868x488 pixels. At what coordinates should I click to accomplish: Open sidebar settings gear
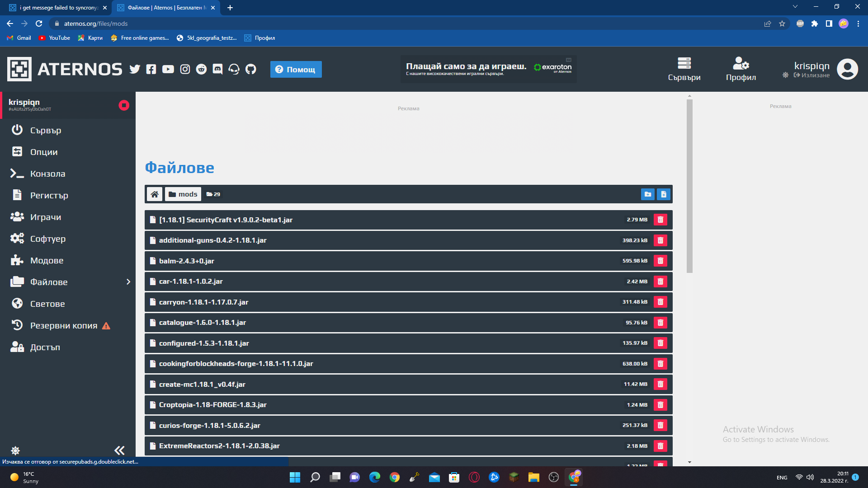coord(15,450)
